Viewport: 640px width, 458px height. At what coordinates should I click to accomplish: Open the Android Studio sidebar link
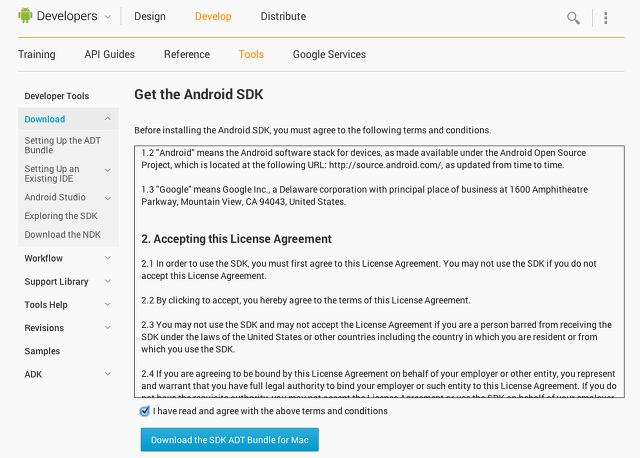pos(55,197)
